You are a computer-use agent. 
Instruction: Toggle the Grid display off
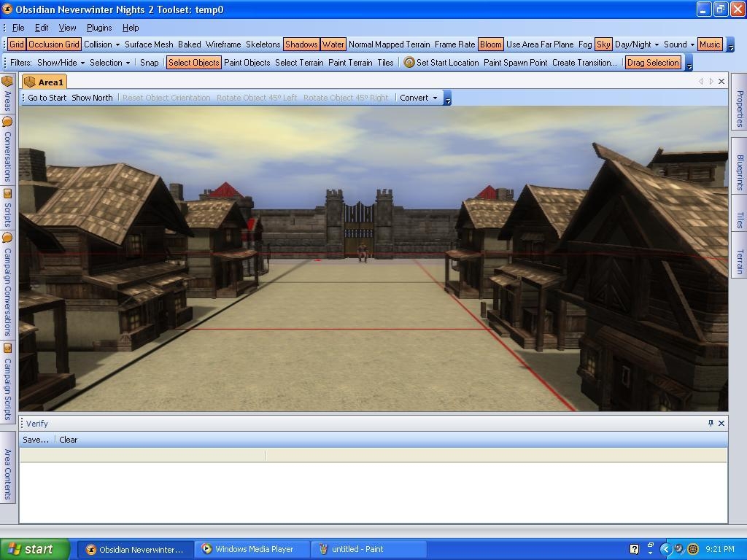click(x=17, y=44)
